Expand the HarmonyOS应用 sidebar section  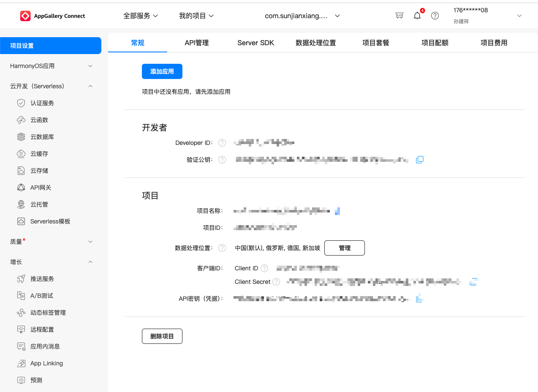51,66
